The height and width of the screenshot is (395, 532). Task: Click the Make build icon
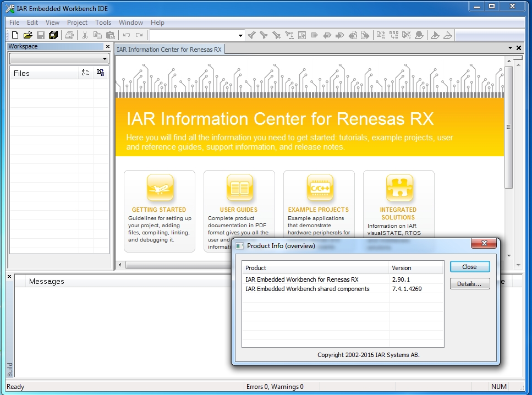point(393,35)
